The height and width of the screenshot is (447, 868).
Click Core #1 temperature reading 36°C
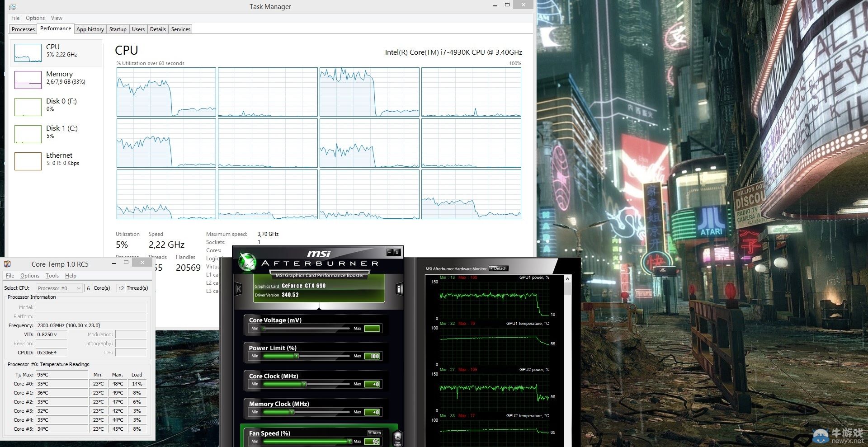(62, 393)
